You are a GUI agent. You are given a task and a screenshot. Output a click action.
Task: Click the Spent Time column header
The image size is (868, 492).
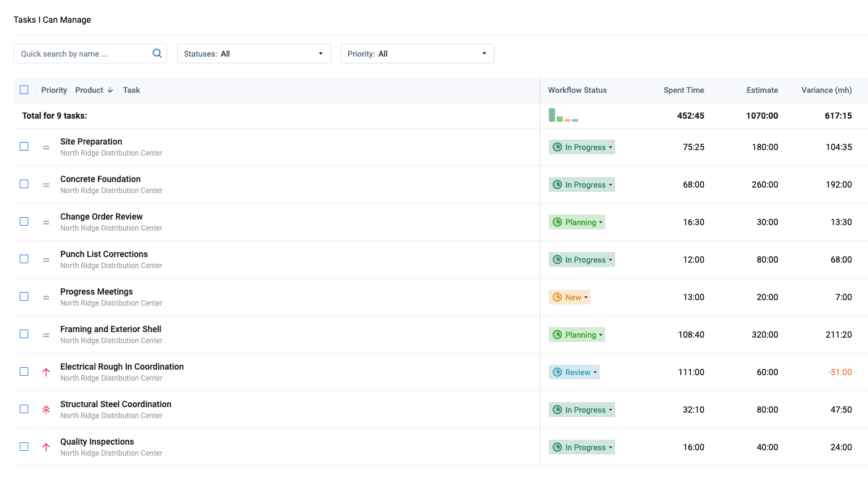pos(684,90)
